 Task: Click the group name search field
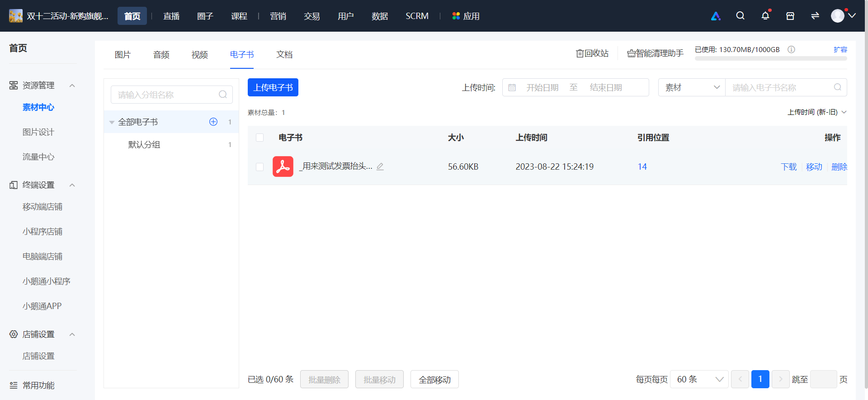click(x=172, y=95)
